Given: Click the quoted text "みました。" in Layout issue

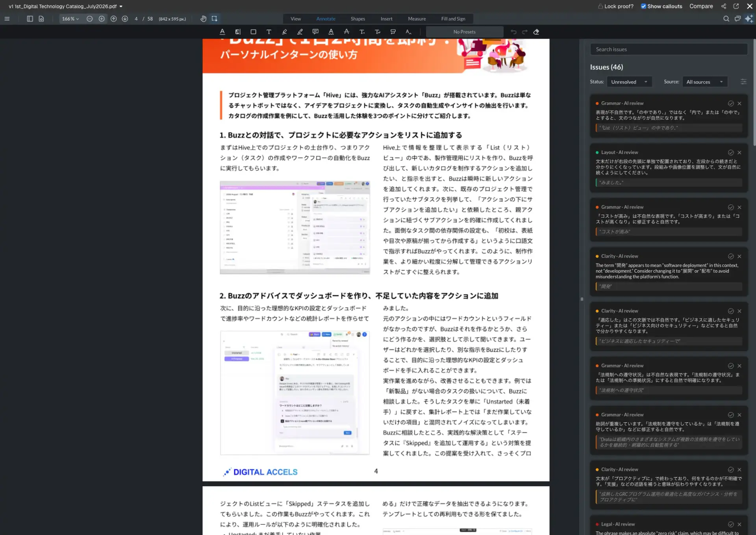Looking at the screenshot, I should pos(611,182).
